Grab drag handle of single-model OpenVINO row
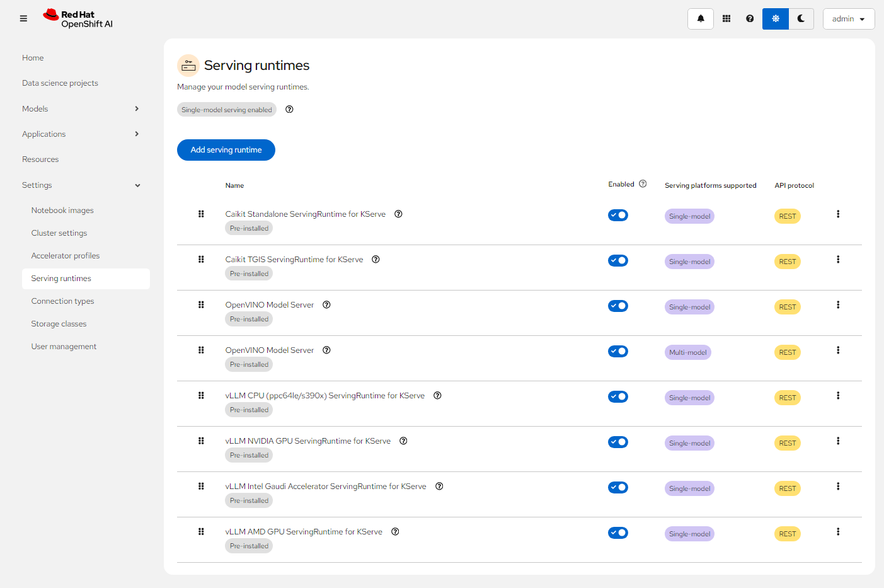The width and height of the screenshot is (884, 588). coord(201,304)
